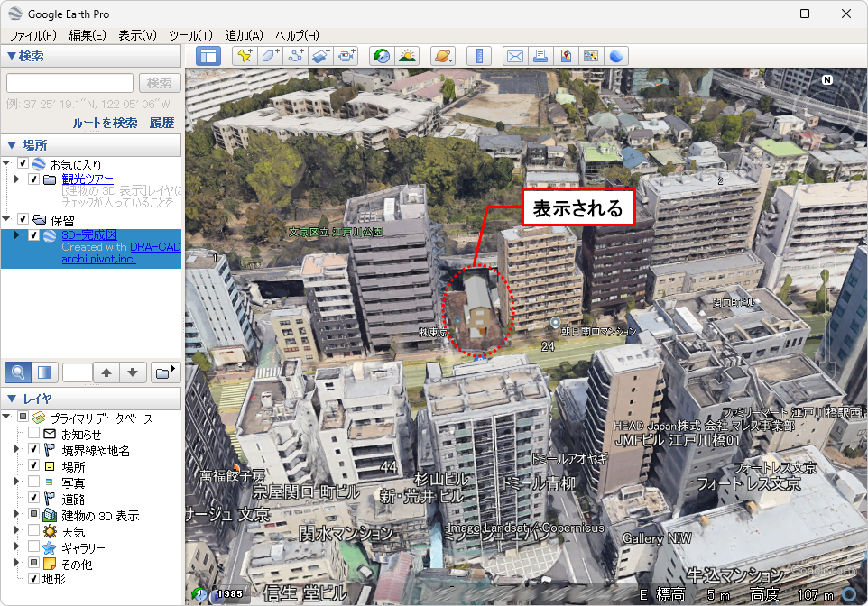The image size is (868, 606).
Task: Open the 編集 menu
Action: tap(88, 35)
